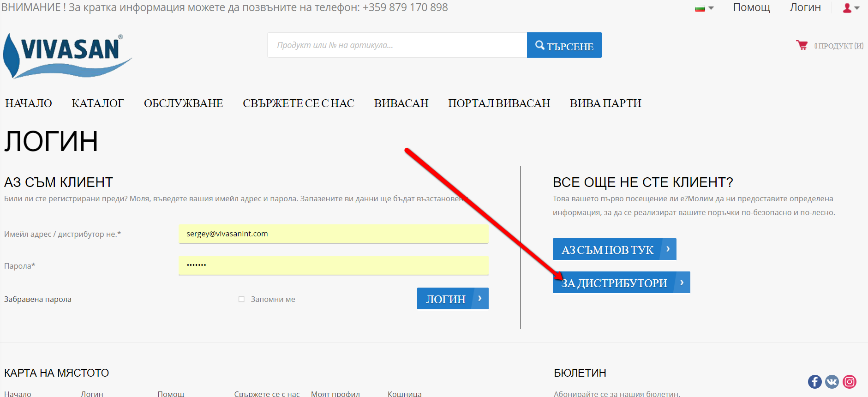Open the ВИВА ПАРТИ menu item
The width and height of the screenshot is (868, 397).
coord(605,103)
